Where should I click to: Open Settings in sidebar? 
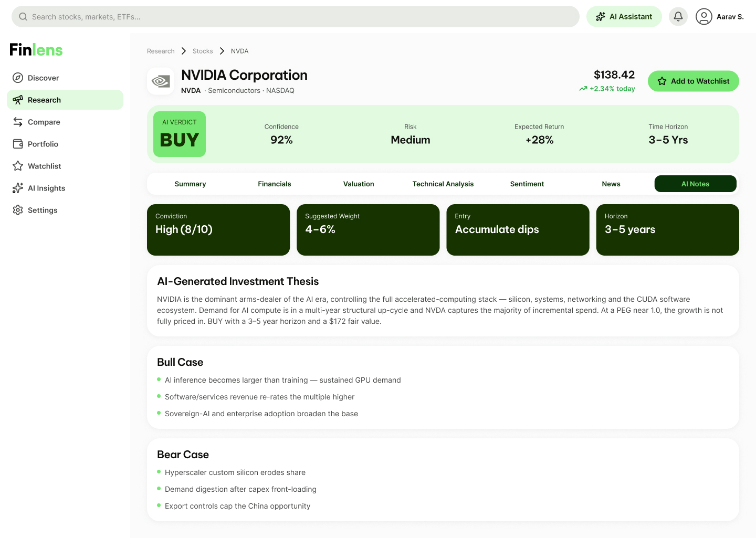coord(65,210)
